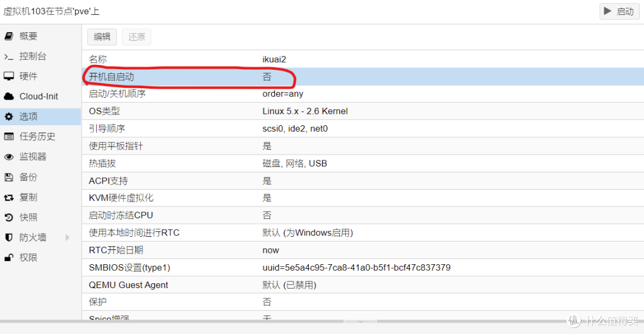
Task: Click the 防火墙 shield icon
Action: 8,237
